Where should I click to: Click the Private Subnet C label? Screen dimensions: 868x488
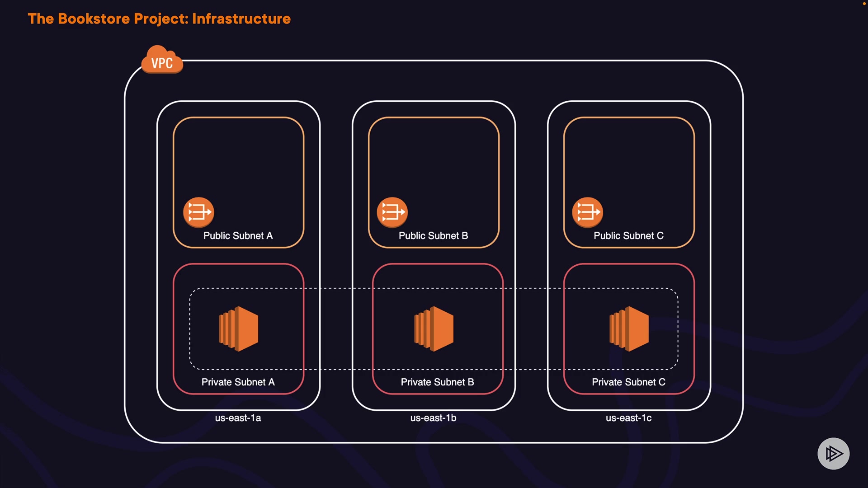pos(628,382)
